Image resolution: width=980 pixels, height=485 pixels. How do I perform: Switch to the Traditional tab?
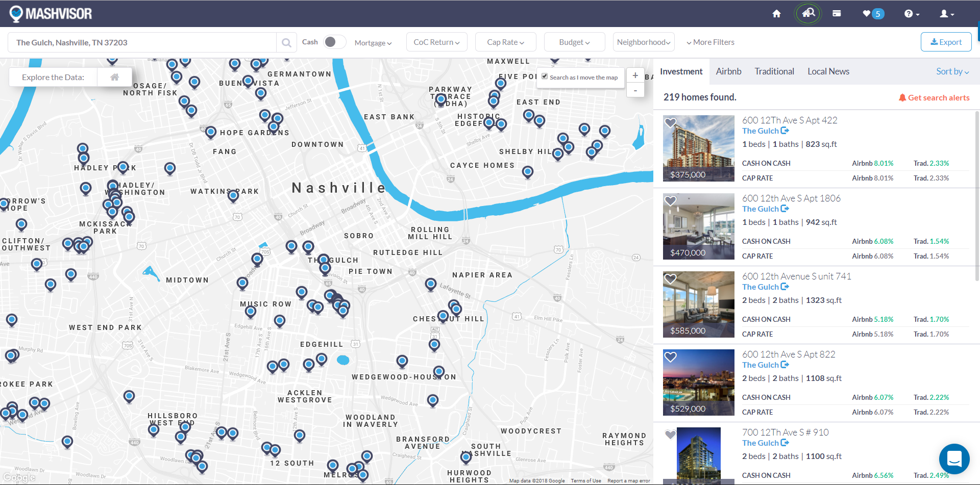point(774,71)
